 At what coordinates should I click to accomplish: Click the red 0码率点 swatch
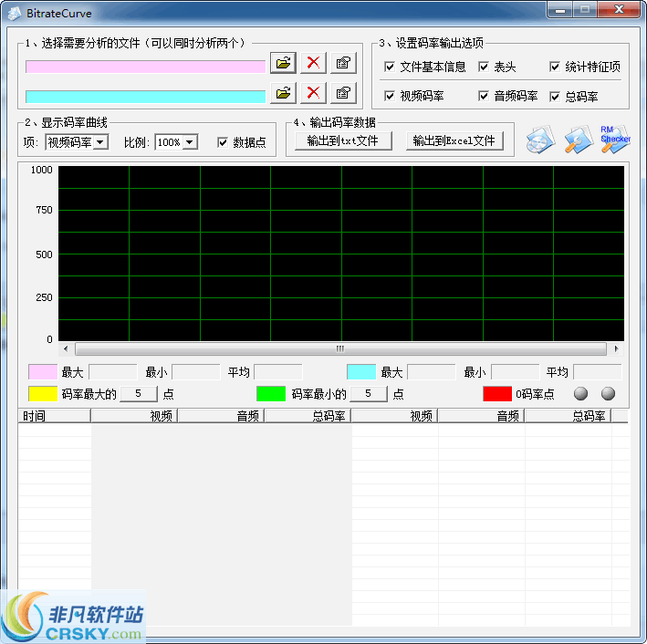tap(497, 393)
